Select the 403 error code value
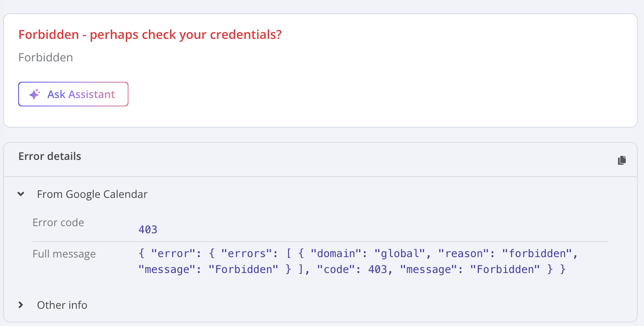Screen dimensions: 644x326 coord(148,230)
